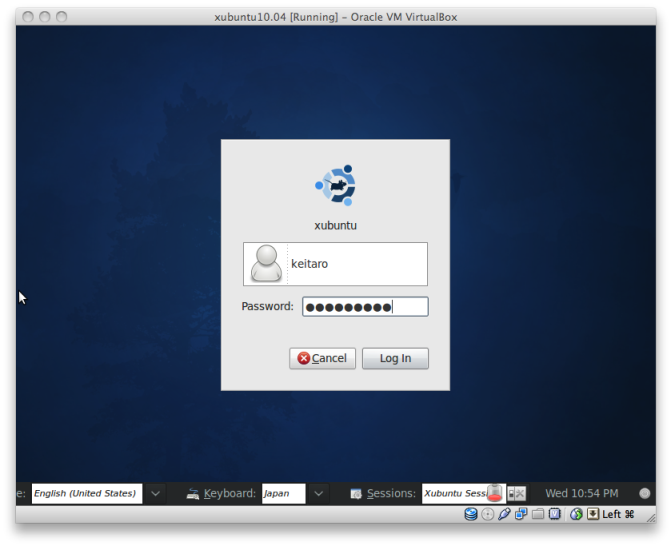Click VirtualBox window resize grip
The image size is (671, 546).
tap(651, 518)
